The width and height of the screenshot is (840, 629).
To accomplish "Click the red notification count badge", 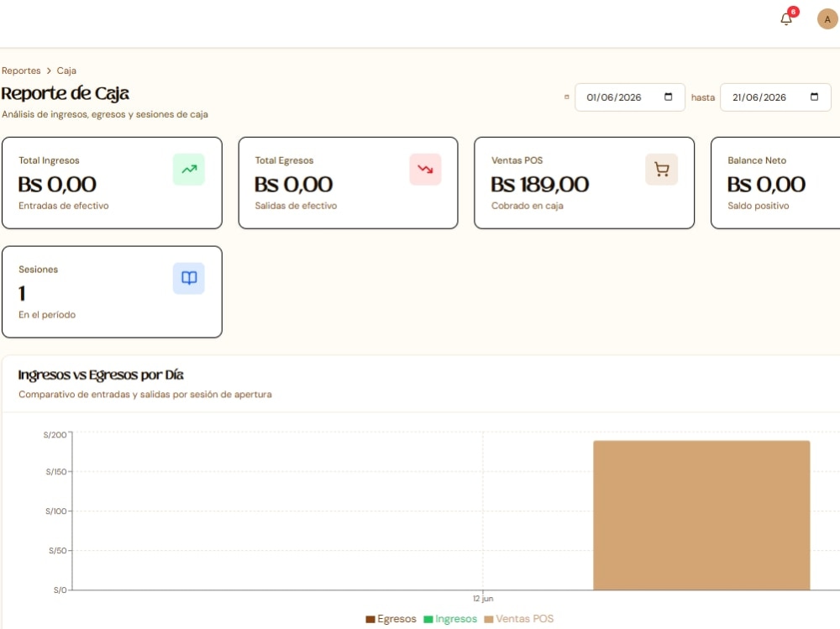I will point(794,12).
